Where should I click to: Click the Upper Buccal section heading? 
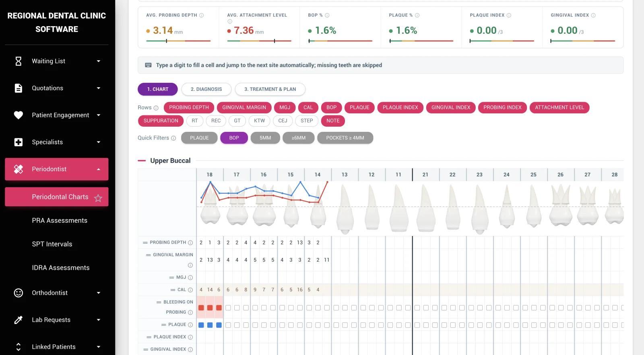[x=170, y=160]
